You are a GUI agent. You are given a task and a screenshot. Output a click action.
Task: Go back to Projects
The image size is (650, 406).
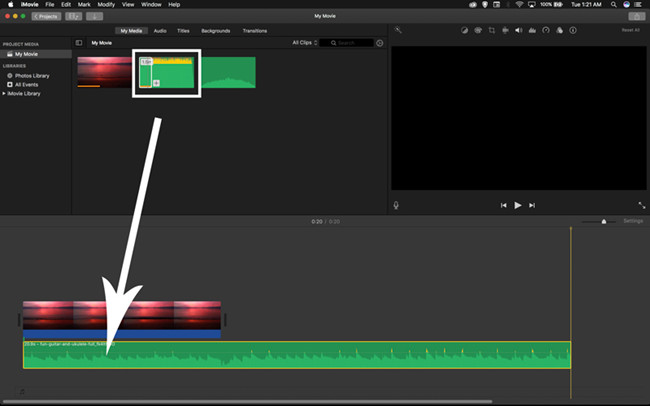[x=46, y=16]
